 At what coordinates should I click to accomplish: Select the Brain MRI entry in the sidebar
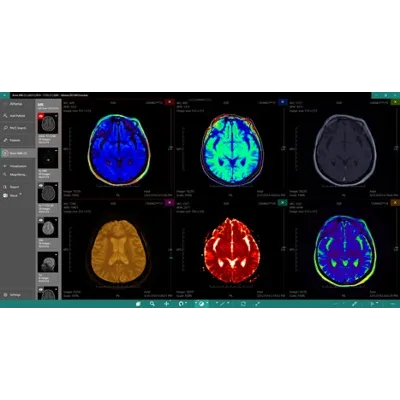pos(18,153)
